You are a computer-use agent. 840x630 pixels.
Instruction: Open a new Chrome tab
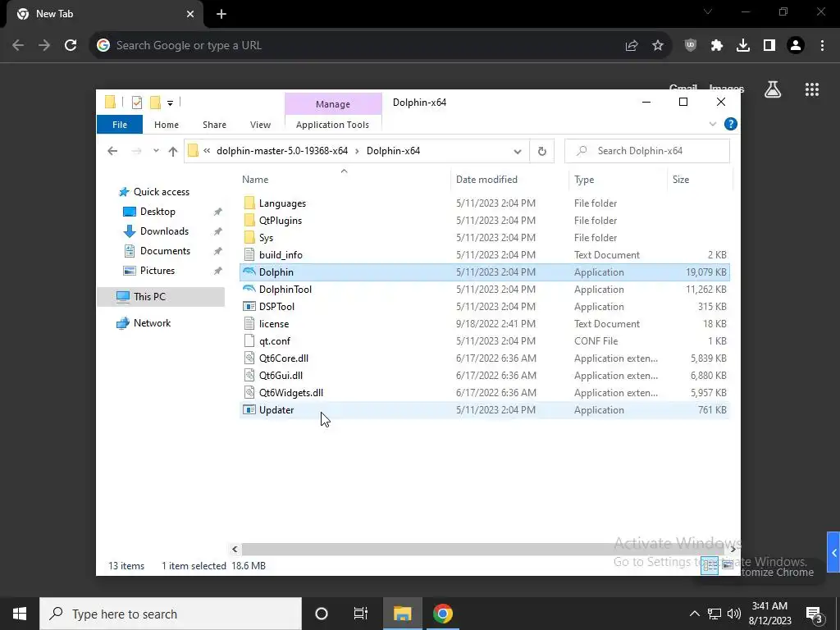[221, 14]
